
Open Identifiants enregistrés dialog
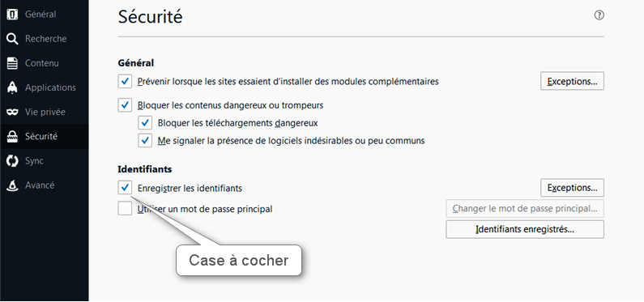coord(525,229)
